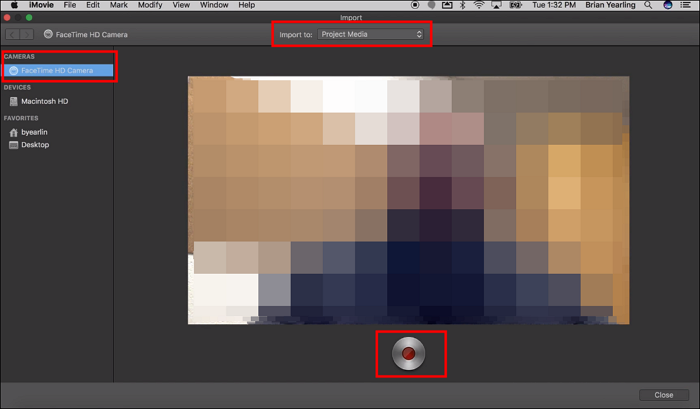This screenshot has width=700, height=409.
Task: Open the Window menu
Action: 214,5
